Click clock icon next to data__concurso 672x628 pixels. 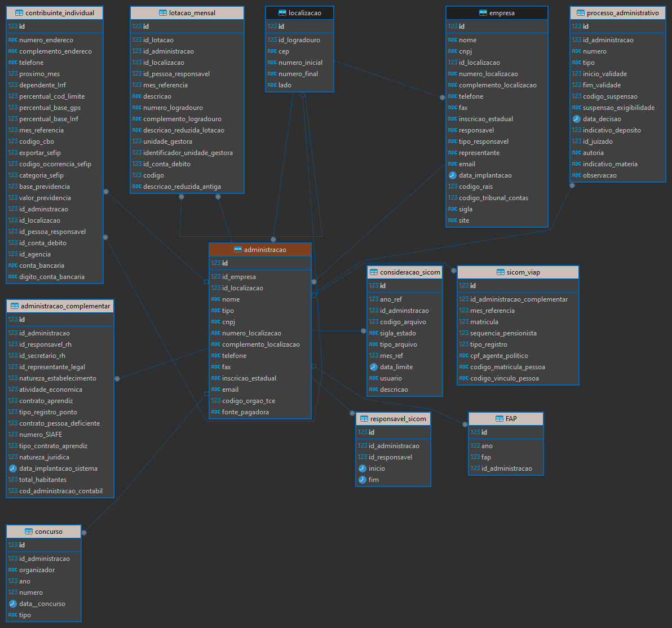click(x=13, y=604)
